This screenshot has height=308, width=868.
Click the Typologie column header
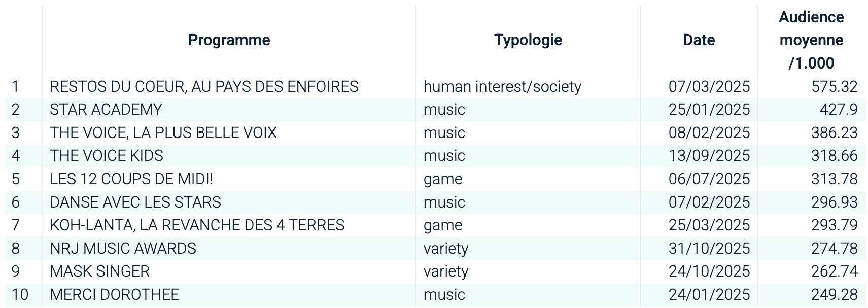tap(528, 40)
